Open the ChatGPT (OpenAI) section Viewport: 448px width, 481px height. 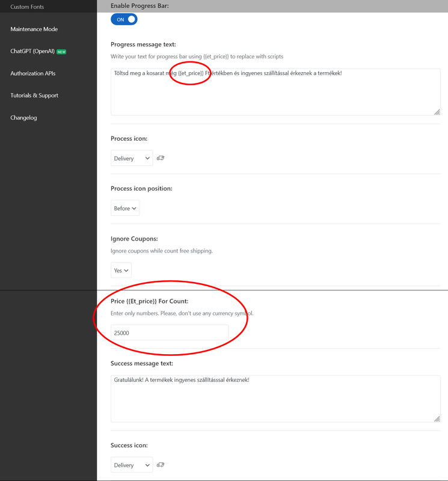32,51
